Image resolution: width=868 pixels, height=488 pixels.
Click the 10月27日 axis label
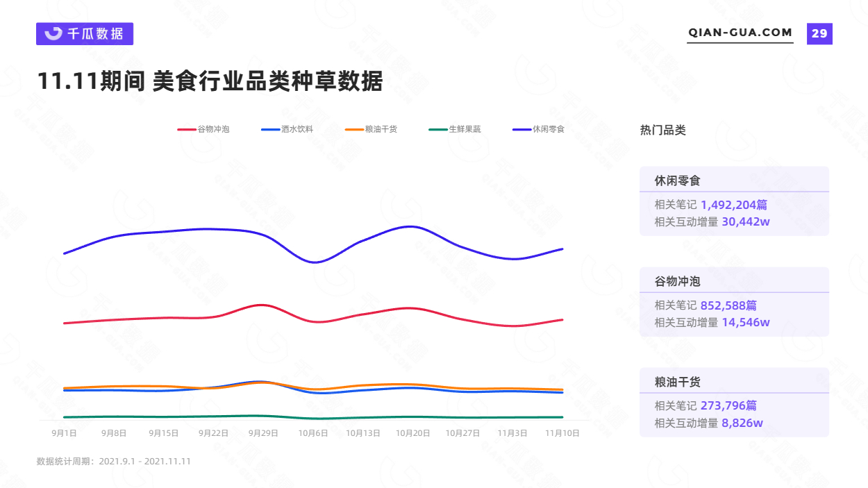coord(463,432)
